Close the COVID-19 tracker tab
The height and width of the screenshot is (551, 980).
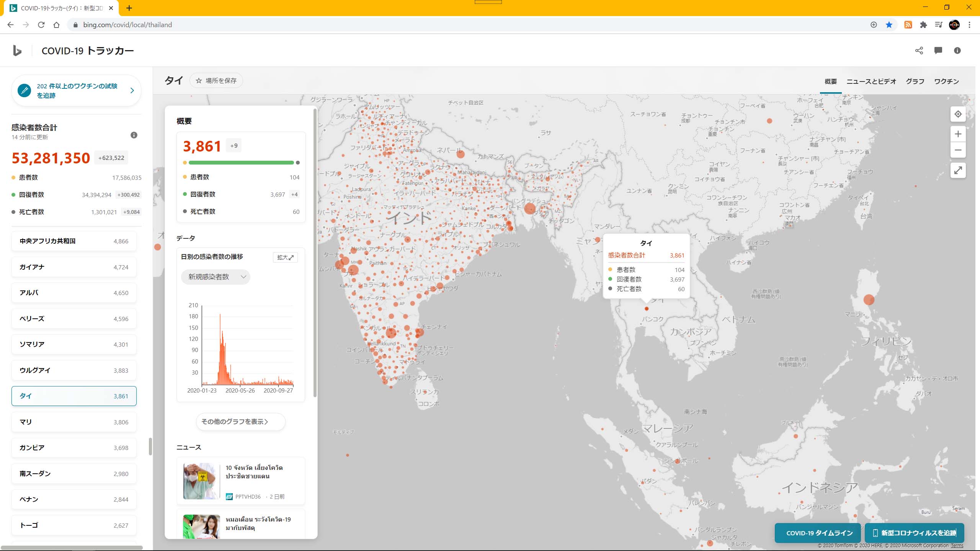[111, 8]
